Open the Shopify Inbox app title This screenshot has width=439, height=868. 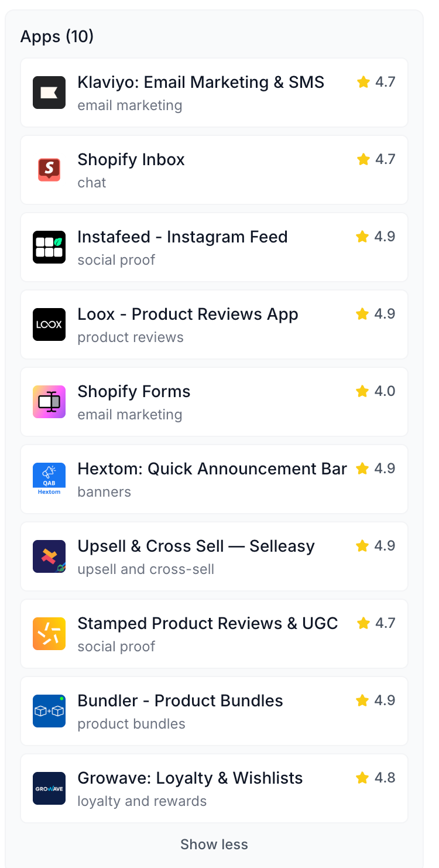point(131,159)
